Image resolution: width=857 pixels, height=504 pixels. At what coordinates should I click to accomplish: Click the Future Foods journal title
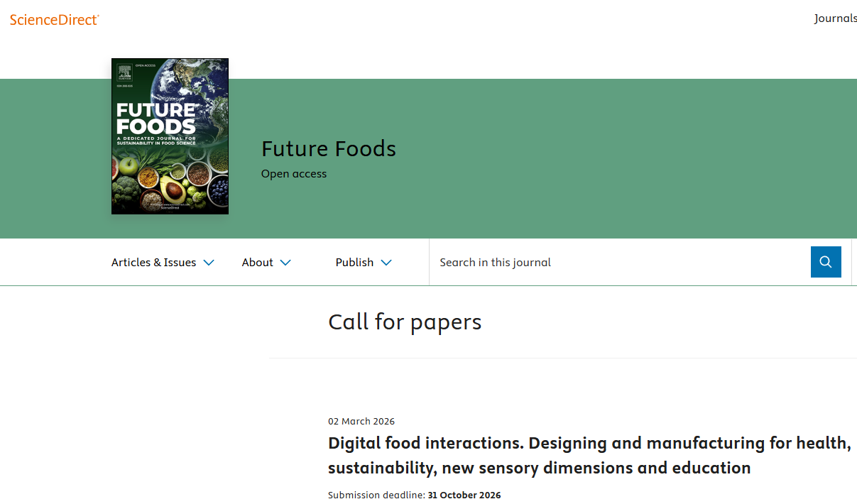click(x=328, y=149)
